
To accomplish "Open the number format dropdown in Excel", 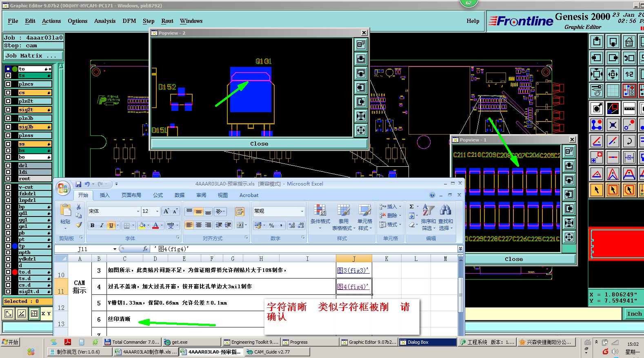I will point(302,211).
